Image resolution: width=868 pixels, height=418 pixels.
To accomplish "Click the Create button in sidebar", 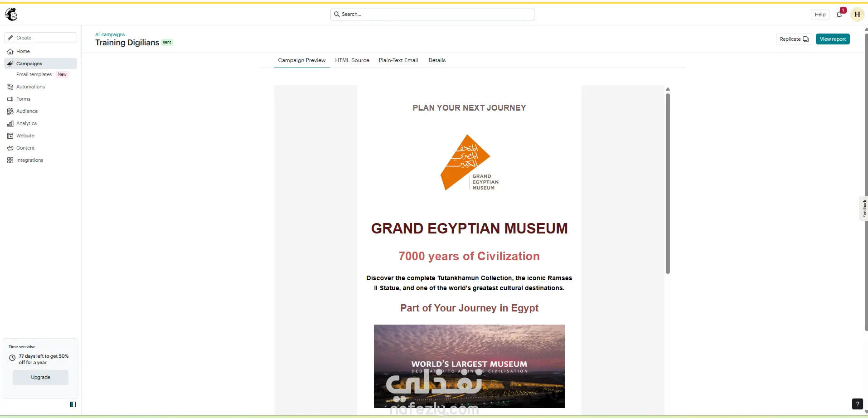I will click(x=40, y=38).
